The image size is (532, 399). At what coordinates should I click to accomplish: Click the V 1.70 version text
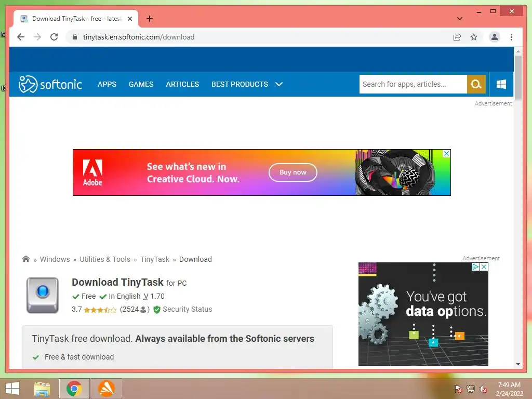[x=154, y=296]
